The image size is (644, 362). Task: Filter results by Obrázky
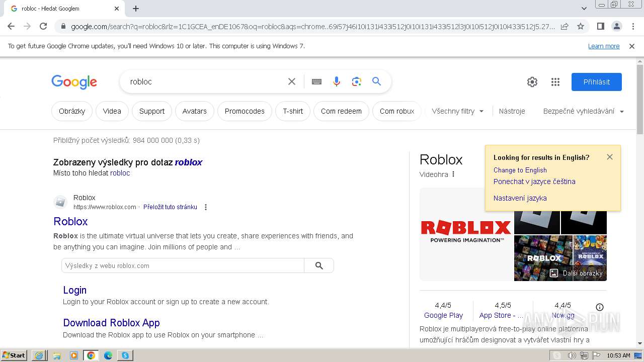72,111
